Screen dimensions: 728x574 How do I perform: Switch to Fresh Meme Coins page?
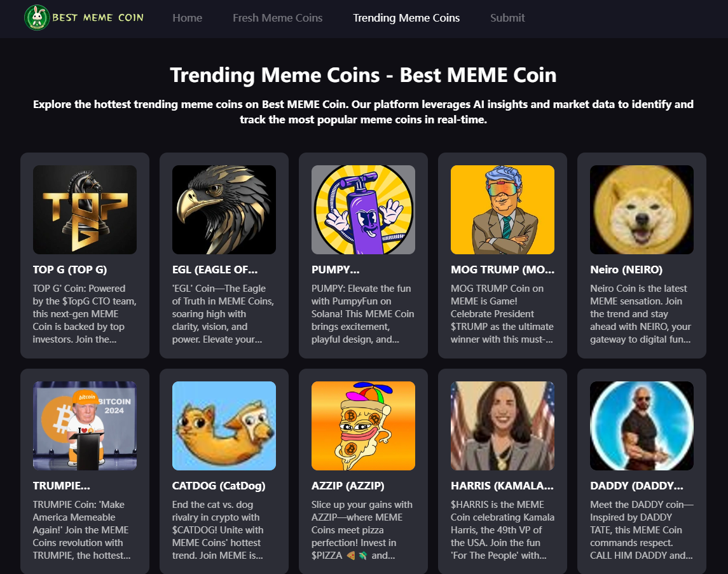[277, 18]
